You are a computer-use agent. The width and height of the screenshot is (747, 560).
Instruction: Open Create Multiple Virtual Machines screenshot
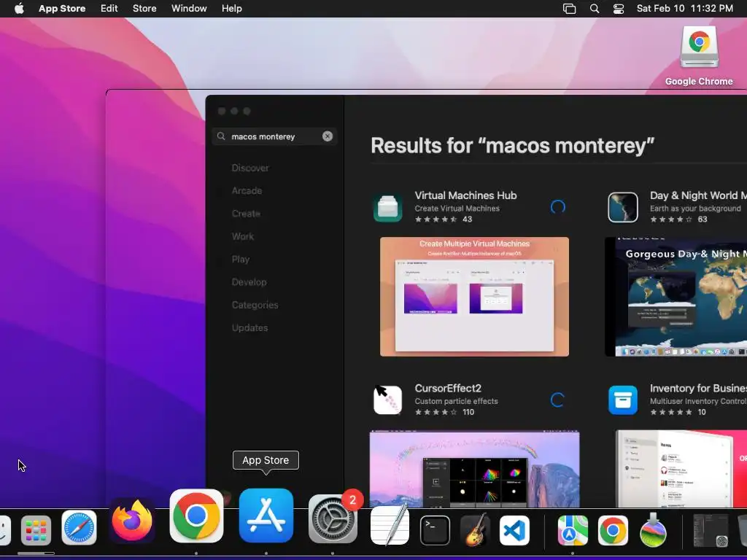pos(474,296)
